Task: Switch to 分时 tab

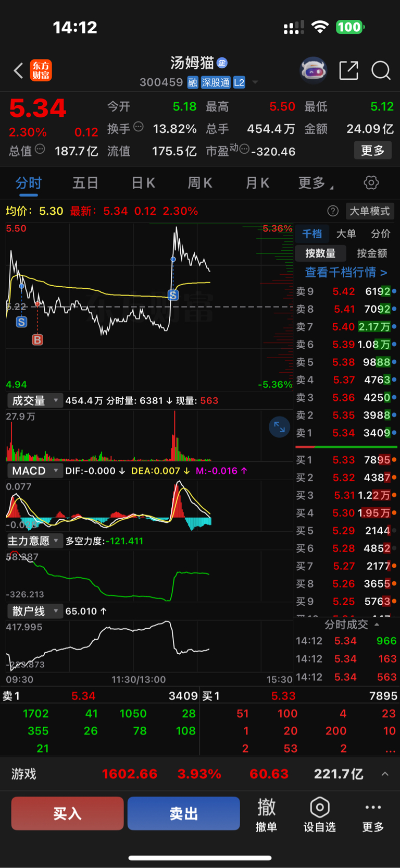Action: [28, 183]
